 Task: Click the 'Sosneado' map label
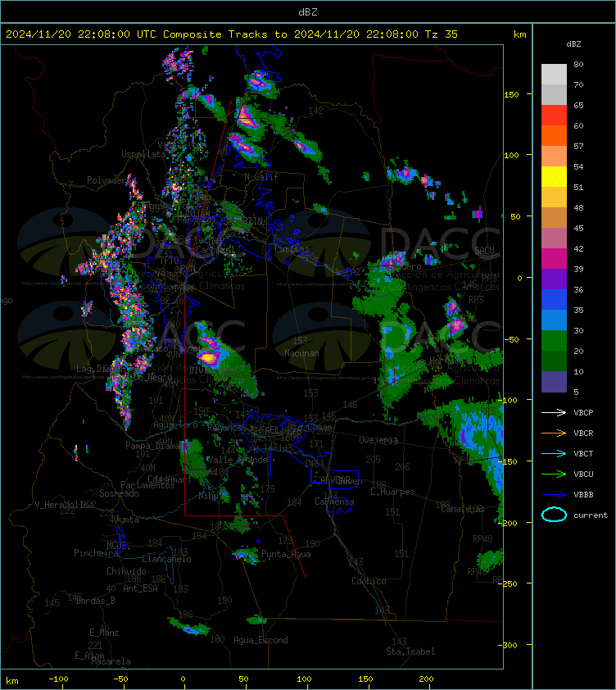coord(119,493)
